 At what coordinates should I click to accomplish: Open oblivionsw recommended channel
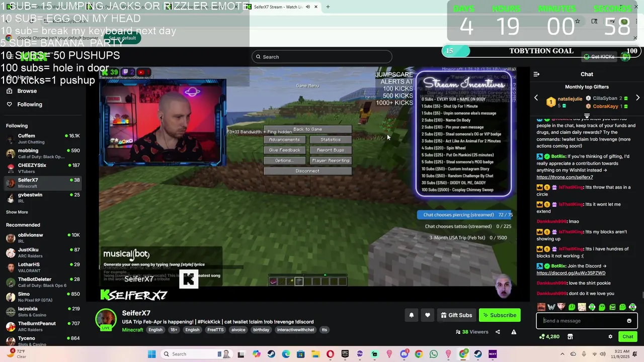[43, 238]
